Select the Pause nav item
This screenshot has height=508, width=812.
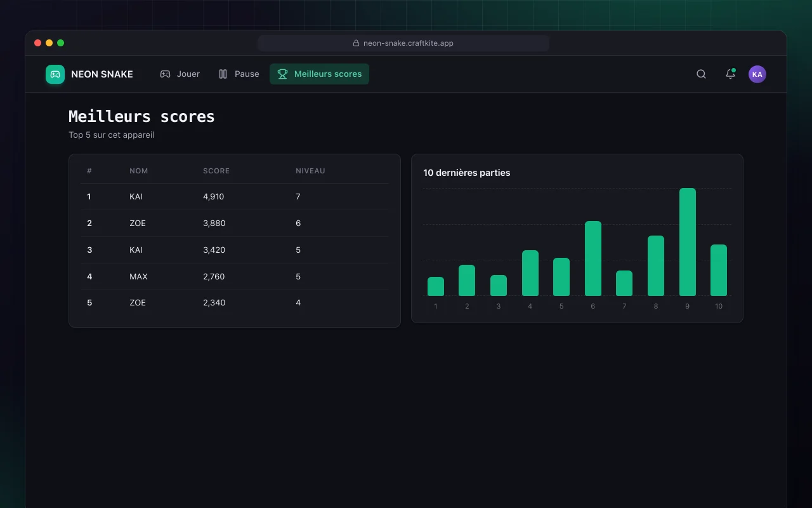click(239, 74)
